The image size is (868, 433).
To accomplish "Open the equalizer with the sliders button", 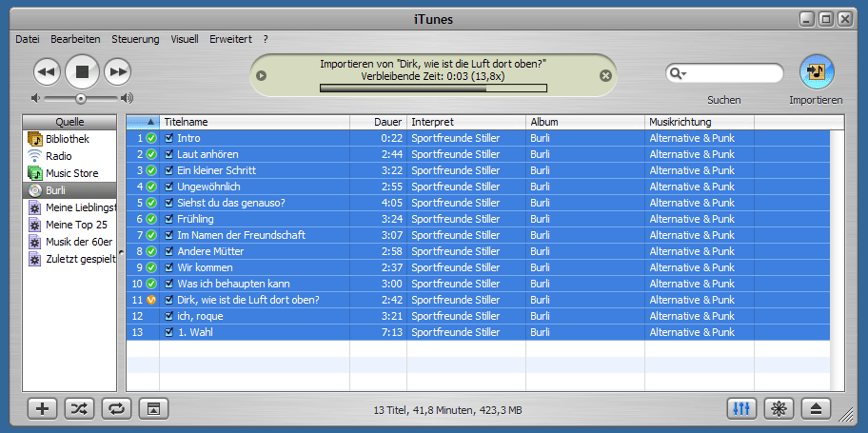I will (741, 408).
